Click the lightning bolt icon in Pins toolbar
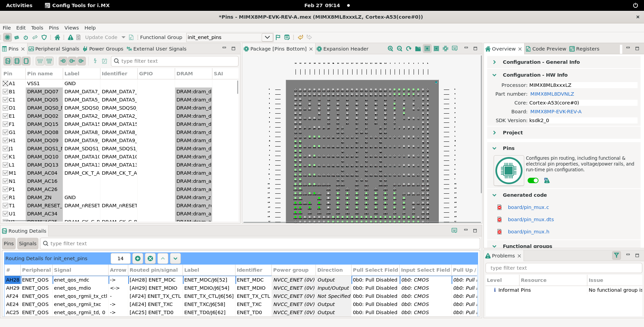Viewport: 644px width, 327px height. [94, 61]
